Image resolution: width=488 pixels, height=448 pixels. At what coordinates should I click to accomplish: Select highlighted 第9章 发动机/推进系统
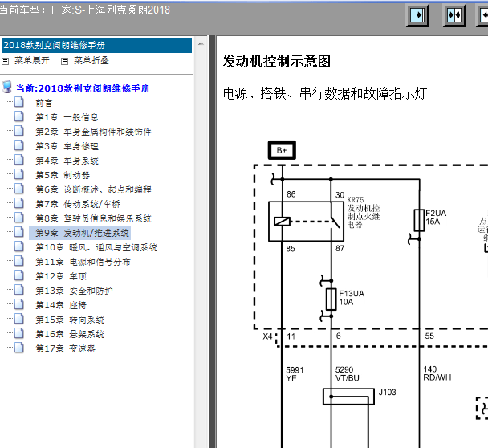click(x=79, y=233)
